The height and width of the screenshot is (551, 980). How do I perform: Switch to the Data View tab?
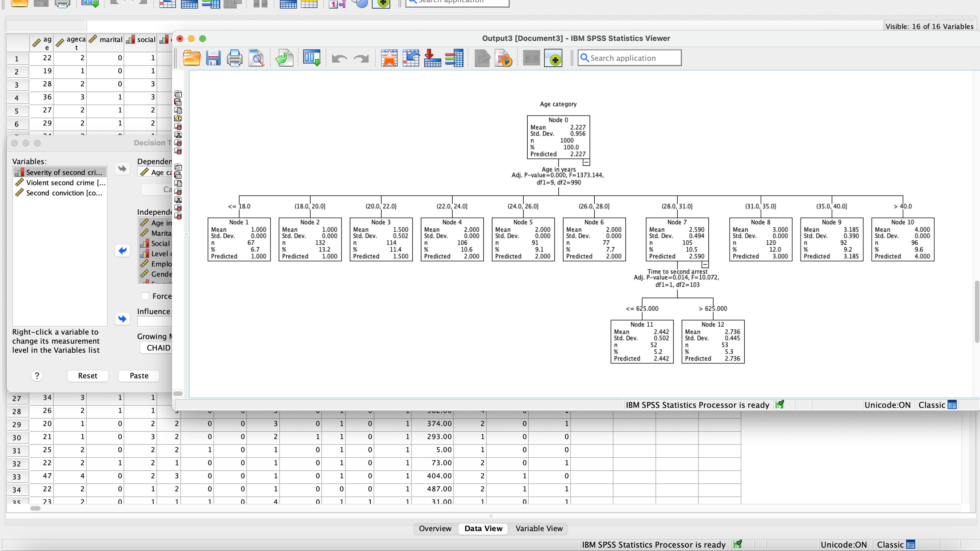483,529
